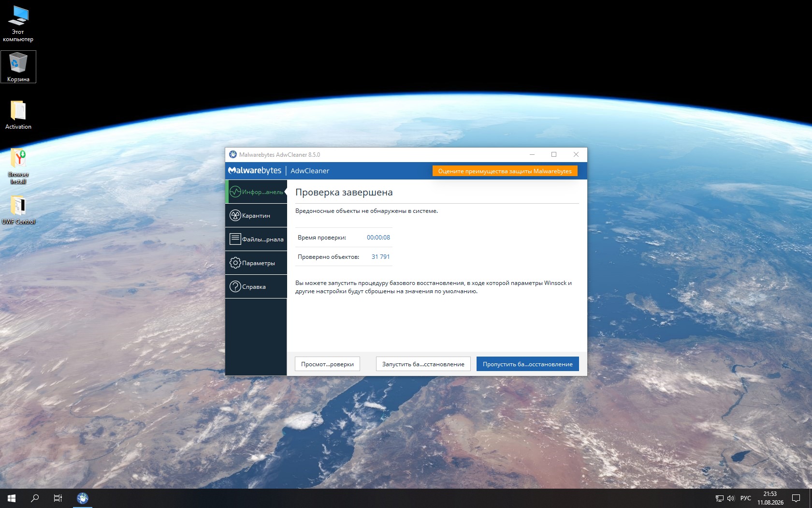Click the Проверено объектов label
Viewport: 812px width, 508px height.
point(329,257)
